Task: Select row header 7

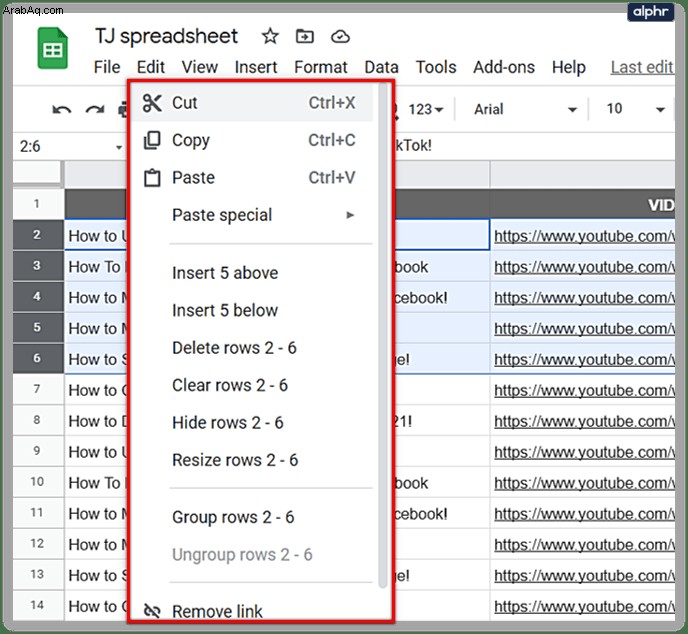Action: [38, 389]
